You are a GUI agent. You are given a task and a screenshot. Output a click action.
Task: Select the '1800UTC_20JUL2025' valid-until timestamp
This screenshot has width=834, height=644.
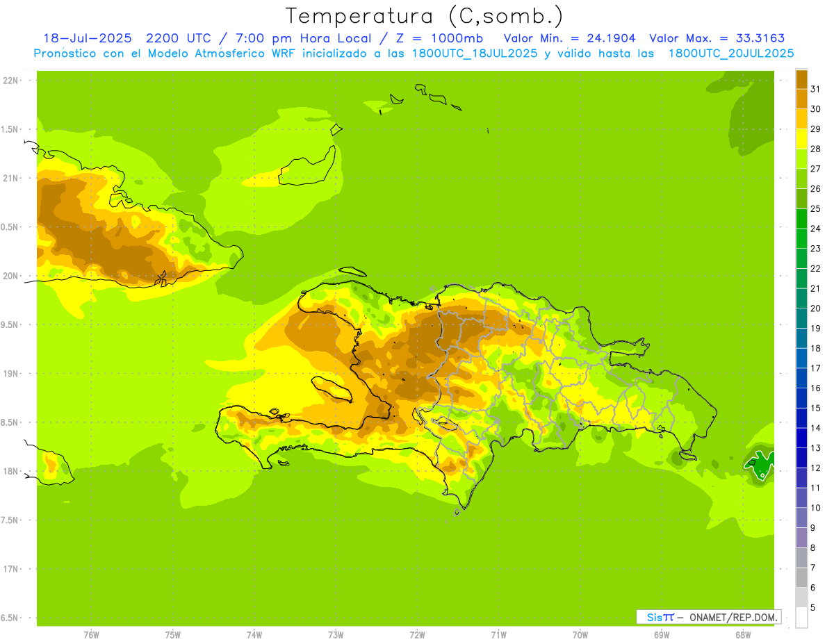click(x=731, y=53)
